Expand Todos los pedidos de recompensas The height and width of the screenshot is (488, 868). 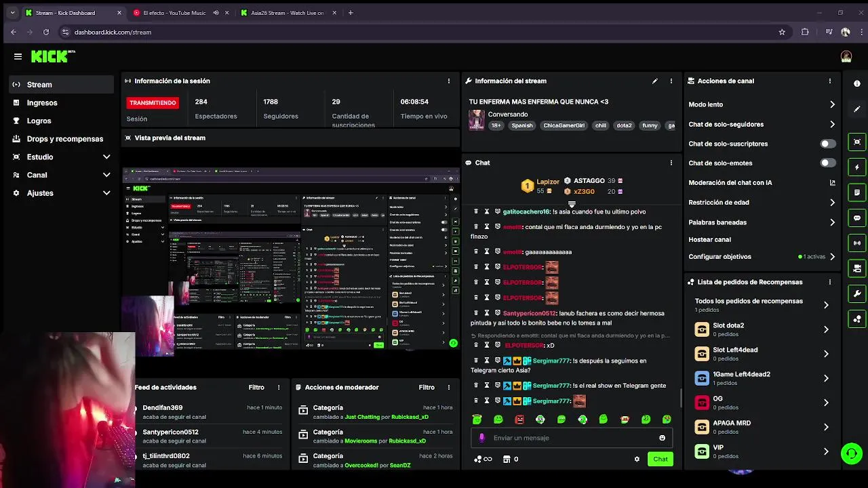(826, 305)
